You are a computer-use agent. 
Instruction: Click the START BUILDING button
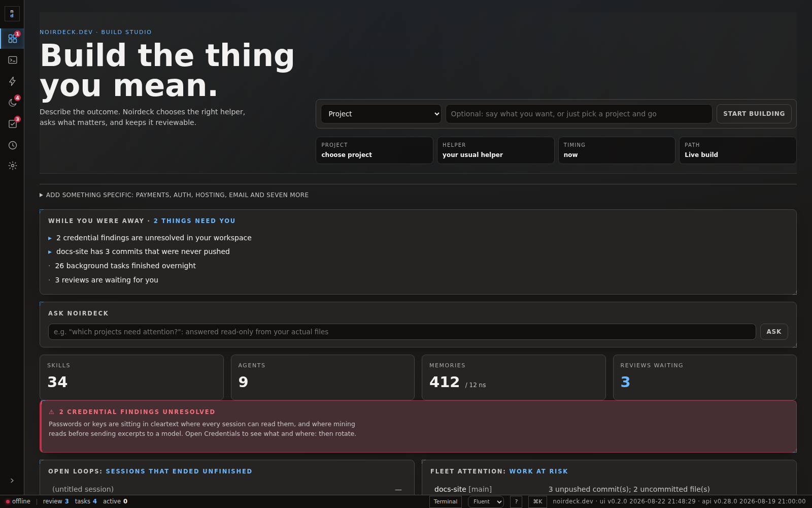[x=754, y=114]
